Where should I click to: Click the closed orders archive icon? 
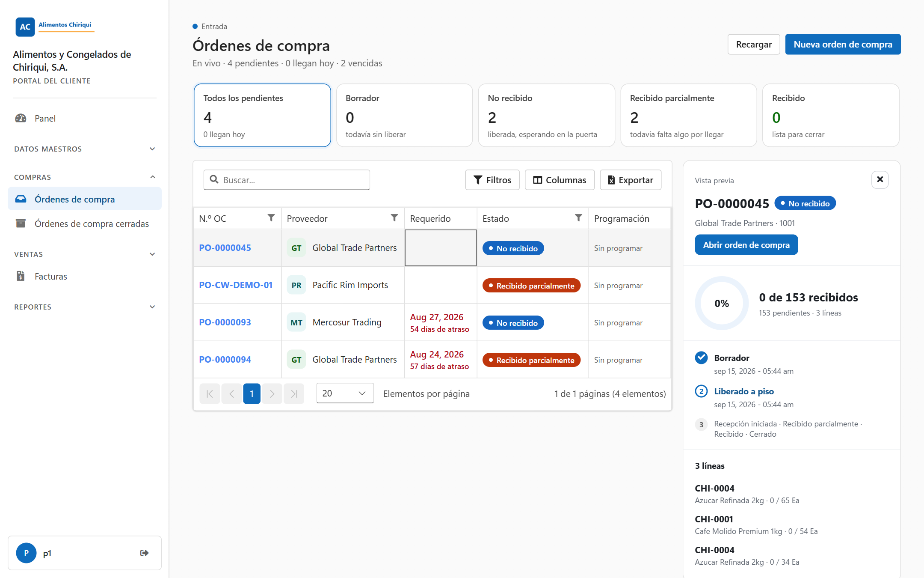coord(21,223)
